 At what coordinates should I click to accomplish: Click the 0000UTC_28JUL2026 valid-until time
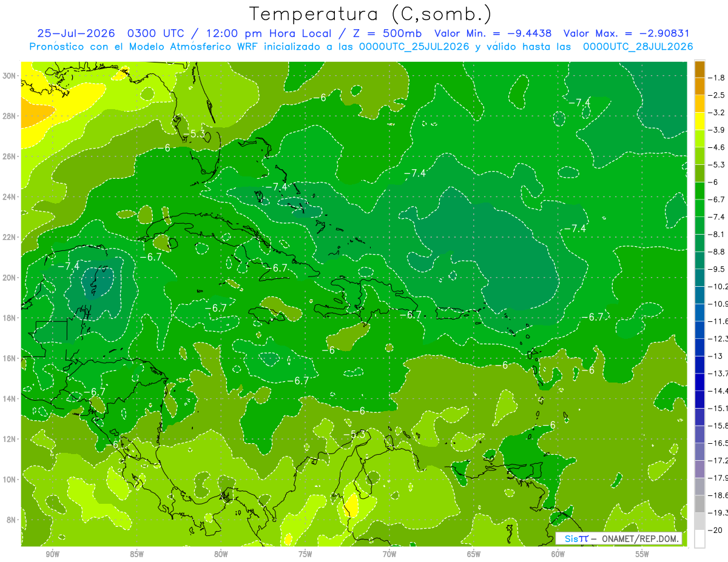(637, 47)
